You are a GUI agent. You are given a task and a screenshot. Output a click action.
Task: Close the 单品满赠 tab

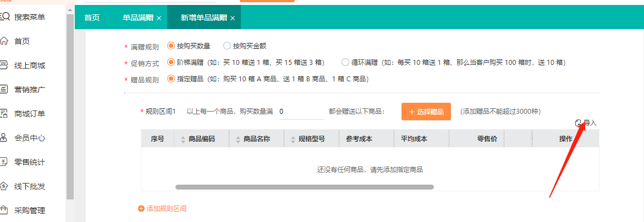coord(159,18)
